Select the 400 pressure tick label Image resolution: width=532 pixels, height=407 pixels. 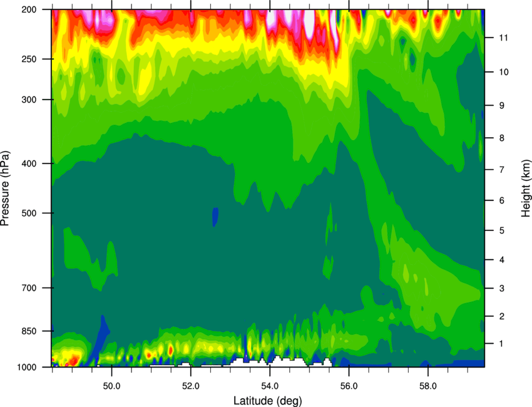pyautogui.click(x=29, y=163)
